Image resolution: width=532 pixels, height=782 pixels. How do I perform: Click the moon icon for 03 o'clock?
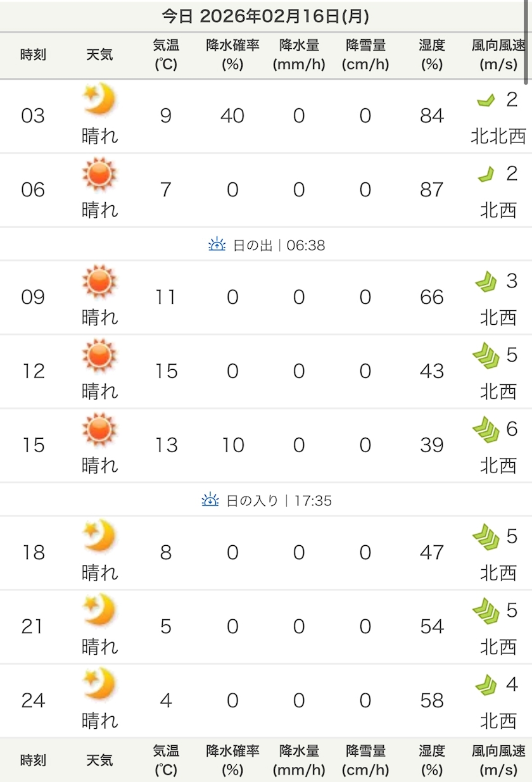[x=99, y=99]
